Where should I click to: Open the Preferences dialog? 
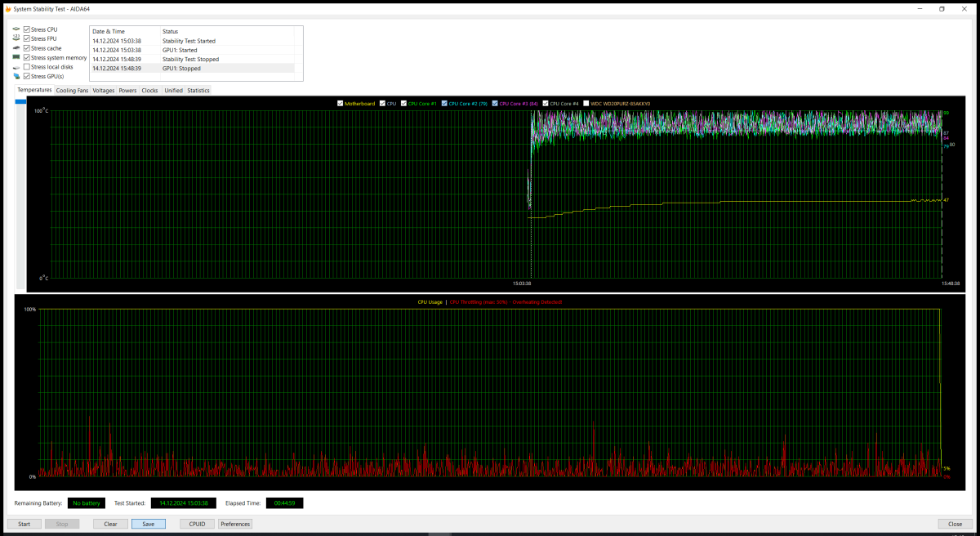coord(235,524)
